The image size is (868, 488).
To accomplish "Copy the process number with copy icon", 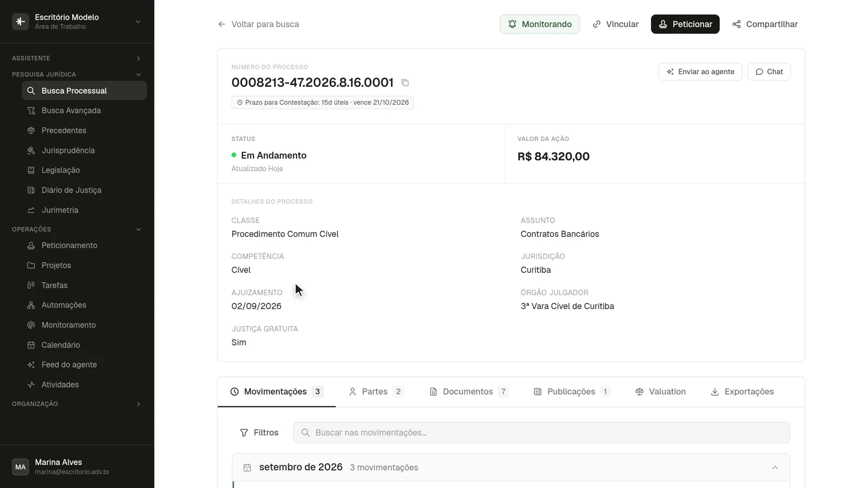I will pyautogui.click(x=405, y=82).
